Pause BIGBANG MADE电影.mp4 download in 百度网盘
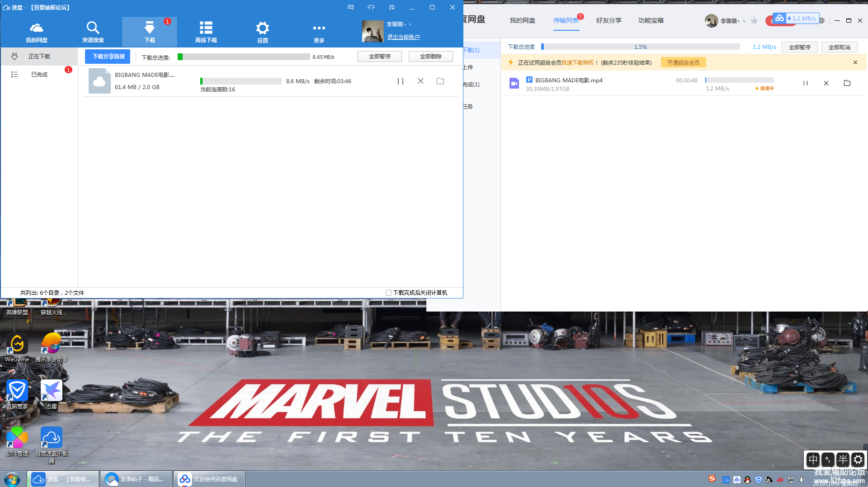This screenshot has width=868, height=487. pyautogui.click(x=805, y=83)
